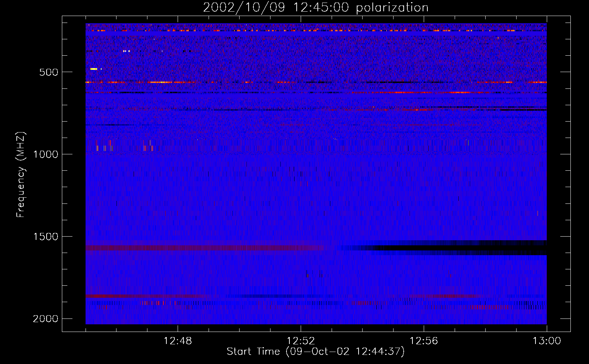589x364 pixels.
Task: Click the 500 frequency tick label
Action: click(x=49, y=72)
